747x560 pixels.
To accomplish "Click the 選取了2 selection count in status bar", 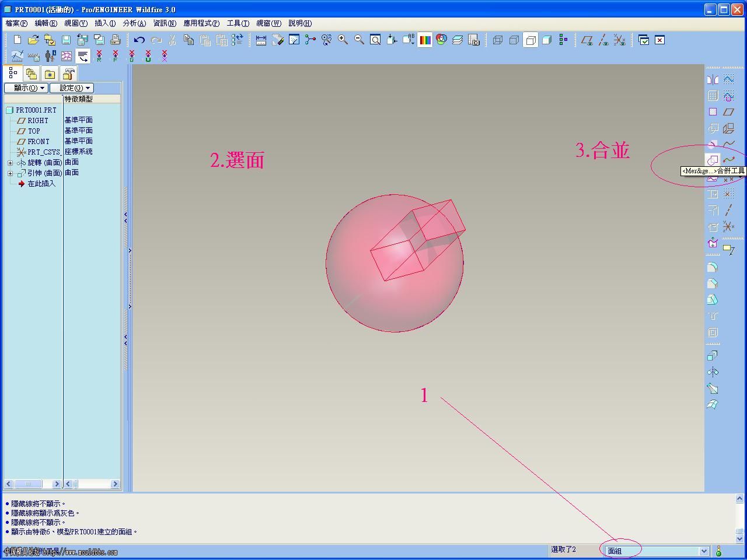I will click(x=564, y=549).
